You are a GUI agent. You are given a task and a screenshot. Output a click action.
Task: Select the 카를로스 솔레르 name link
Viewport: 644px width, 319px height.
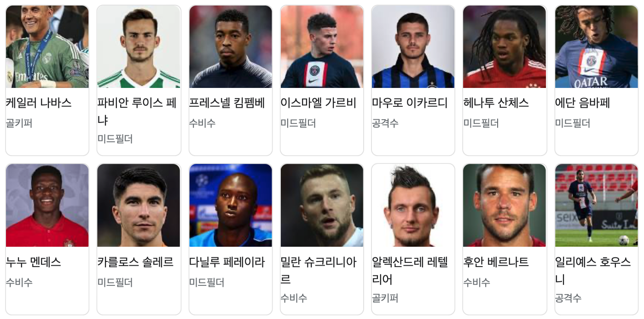(135, 262)
